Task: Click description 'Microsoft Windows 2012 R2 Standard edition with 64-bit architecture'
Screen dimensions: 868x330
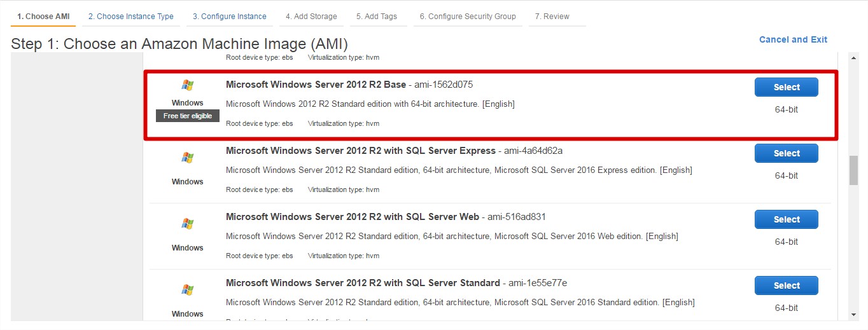Action: pyautogui.click(x=370, y=104)
